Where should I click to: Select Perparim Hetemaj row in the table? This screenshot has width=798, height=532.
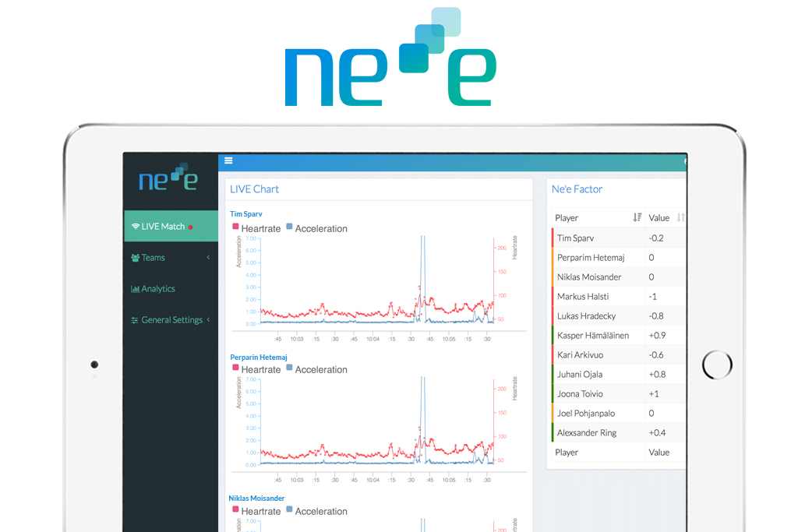(619, 257)
